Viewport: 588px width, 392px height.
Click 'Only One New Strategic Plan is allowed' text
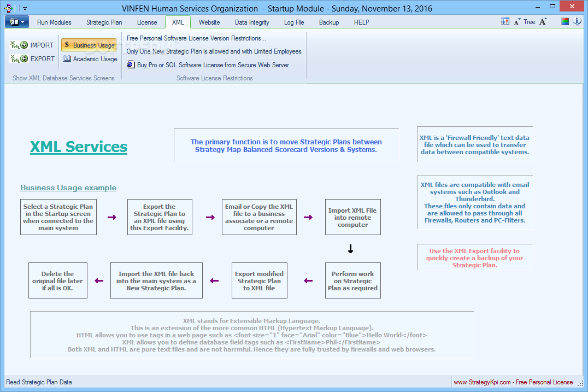point(214,51)
